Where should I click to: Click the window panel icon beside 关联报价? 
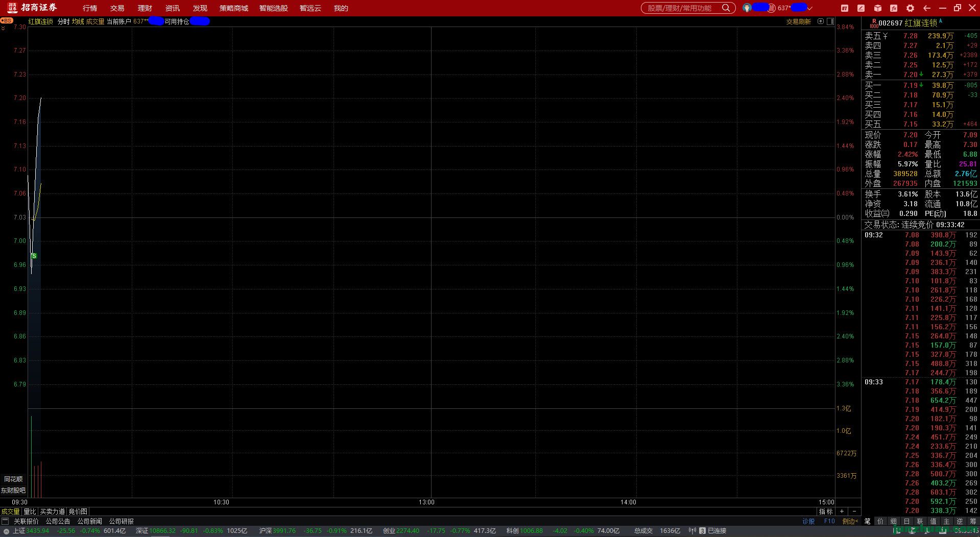coord(5,521)
